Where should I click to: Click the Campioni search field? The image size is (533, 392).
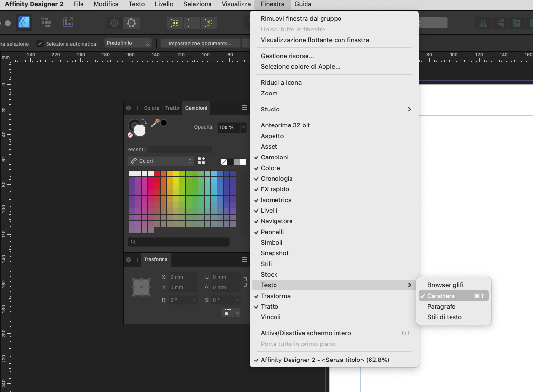point(179,242)
